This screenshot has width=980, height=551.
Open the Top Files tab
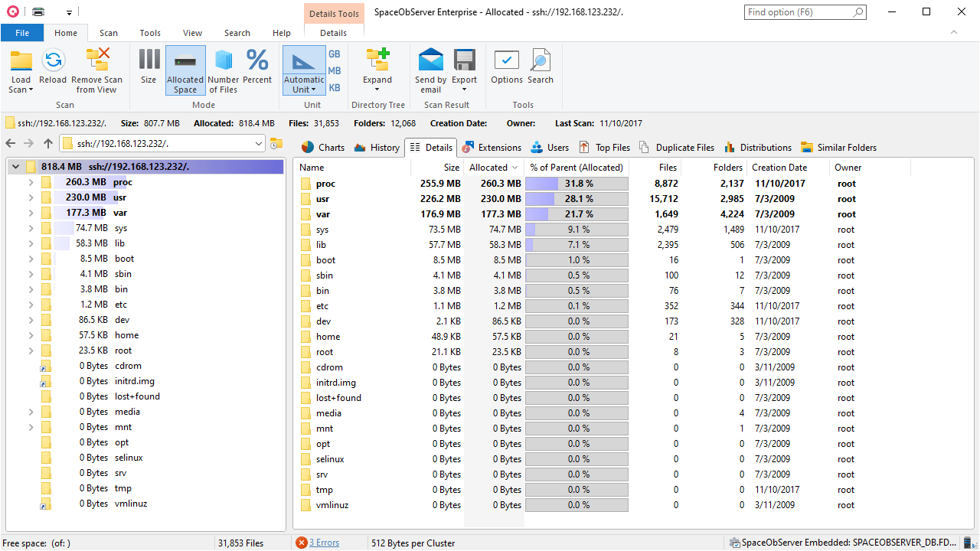click(604, 148)
